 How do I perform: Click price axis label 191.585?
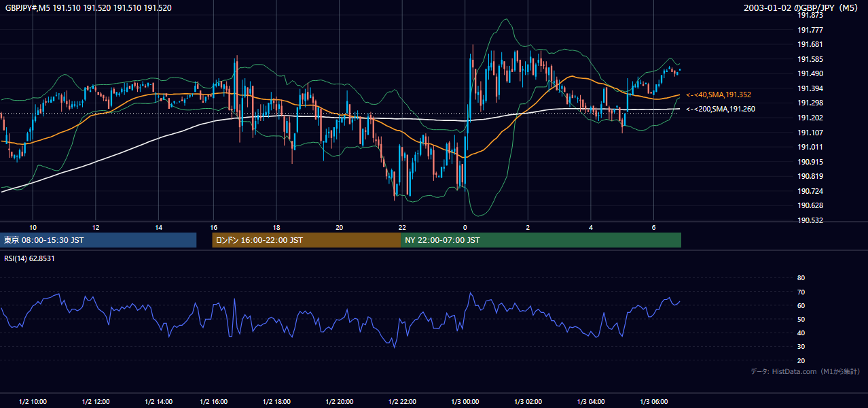810,59
